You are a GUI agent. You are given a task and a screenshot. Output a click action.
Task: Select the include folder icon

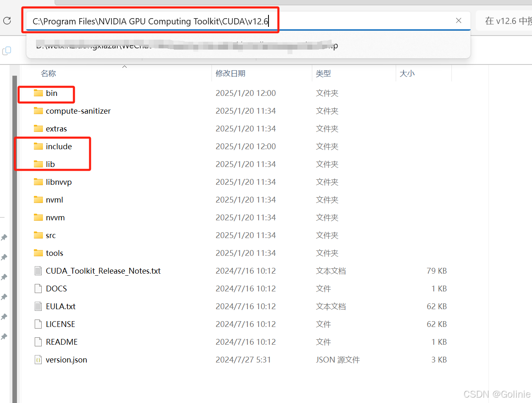point(38,146)
